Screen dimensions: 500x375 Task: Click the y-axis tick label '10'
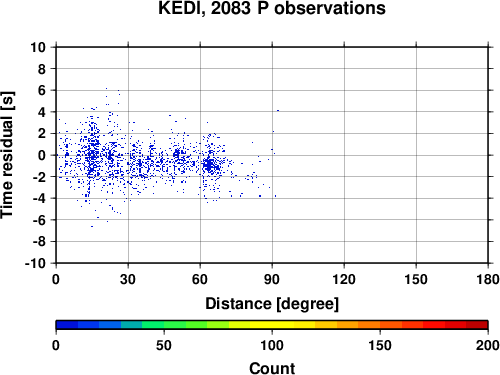click(38, 47)
